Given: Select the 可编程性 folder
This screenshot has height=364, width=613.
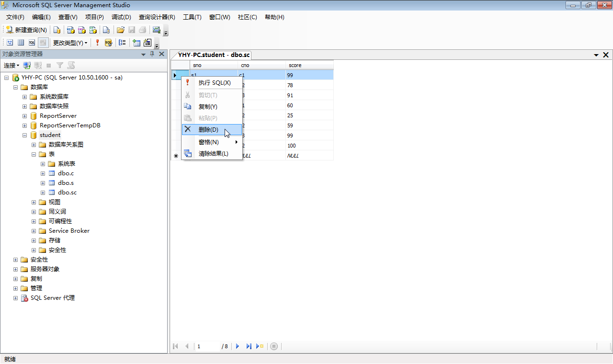Looking at the screenshot, I should pyautogui.click(x=60, y=221).
